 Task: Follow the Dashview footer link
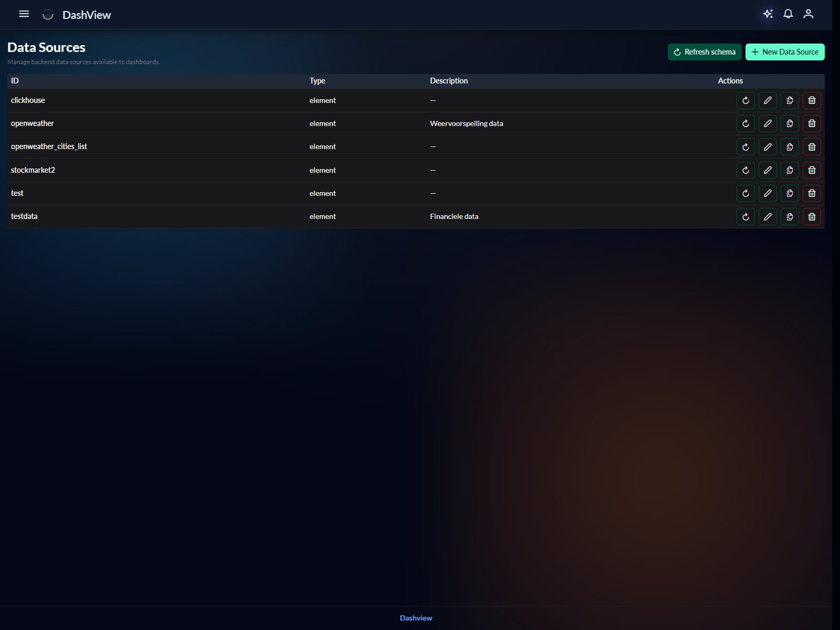pos(416,618)
